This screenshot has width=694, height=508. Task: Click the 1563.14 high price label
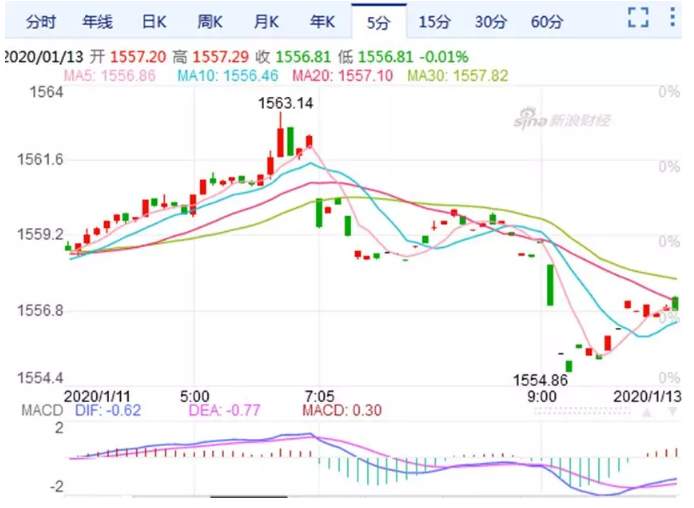285,103
